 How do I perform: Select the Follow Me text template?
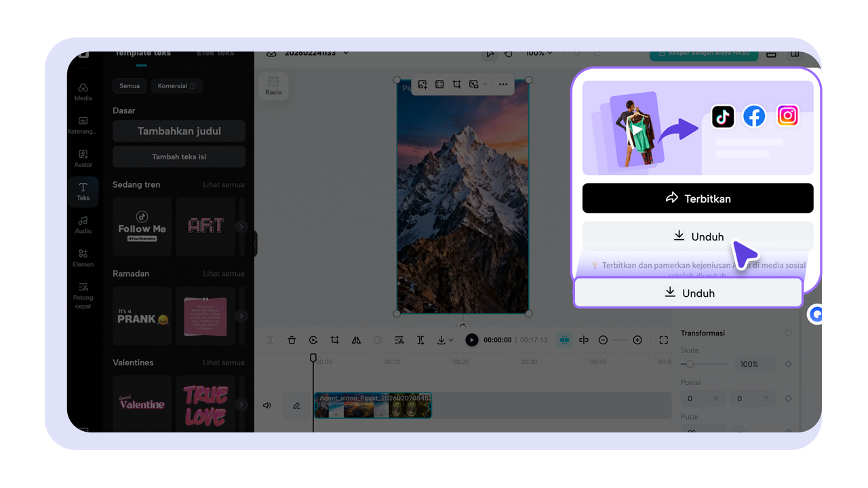[x=142, y=227]
